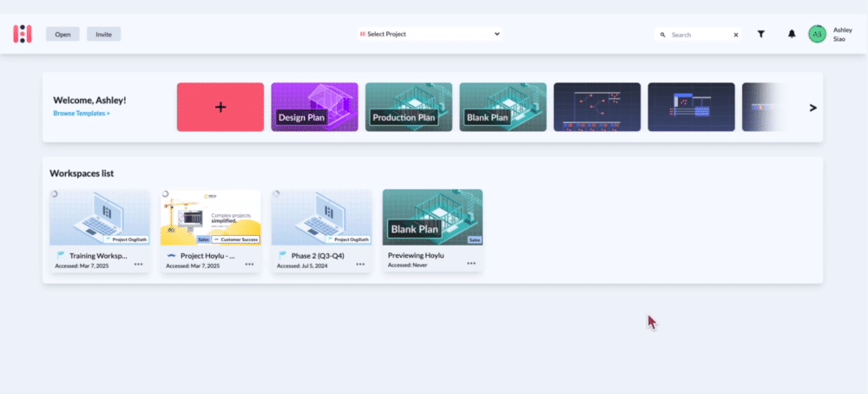This screenshot has width=868, height=394.
Task: Click 'Accessed: Never' text
Action: [x=407, y=265]
